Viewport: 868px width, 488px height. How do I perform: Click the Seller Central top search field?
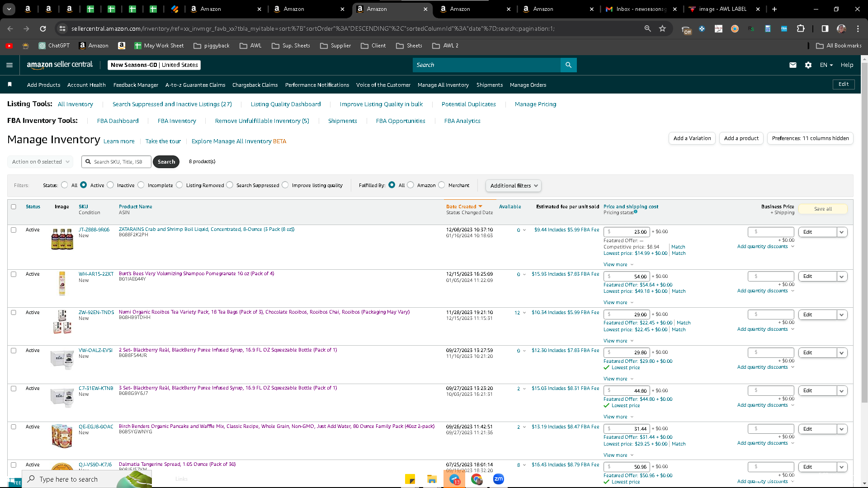(x=486, y=65)
